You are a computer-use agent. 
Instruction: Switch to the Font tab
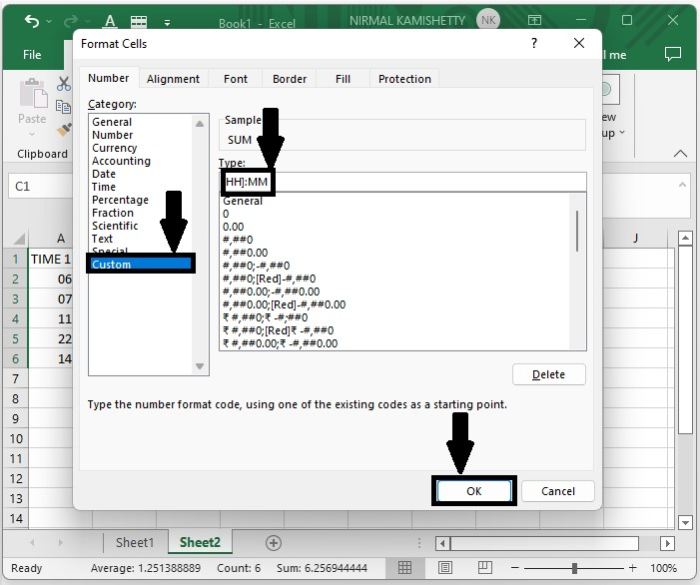235,79
